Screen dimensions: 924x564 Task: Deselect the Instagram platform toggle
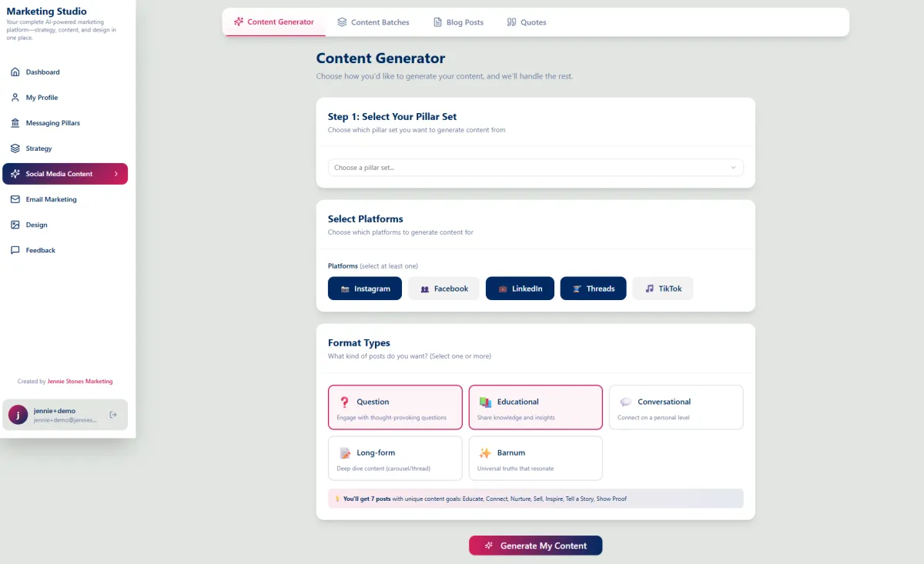pos(364,289)
